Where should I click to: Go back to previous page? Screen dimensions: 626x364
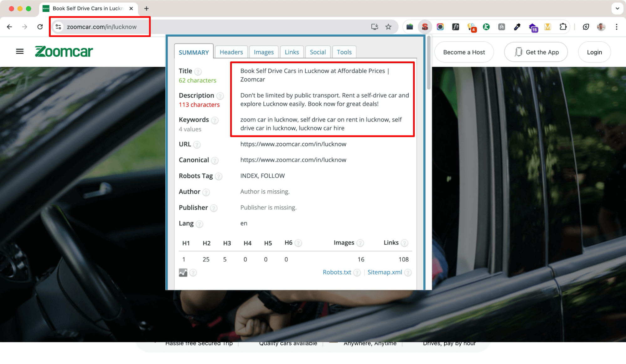9,27
